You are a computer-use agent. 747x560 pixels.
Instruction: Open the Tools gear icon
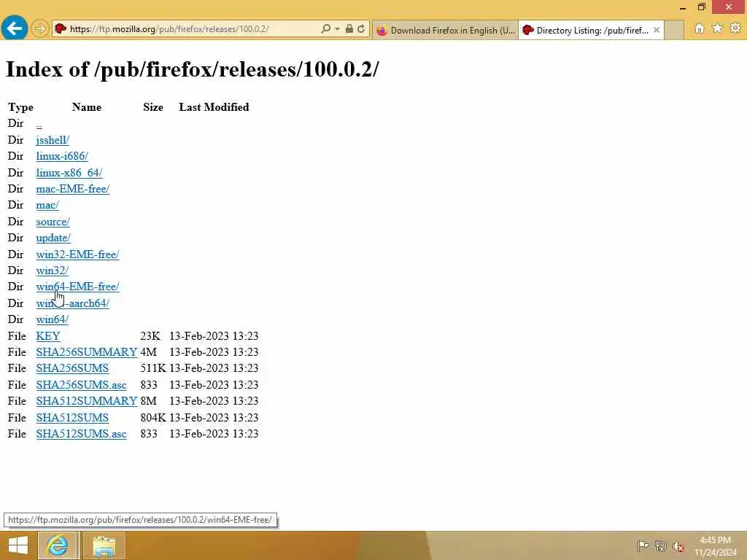pos(735,28)
